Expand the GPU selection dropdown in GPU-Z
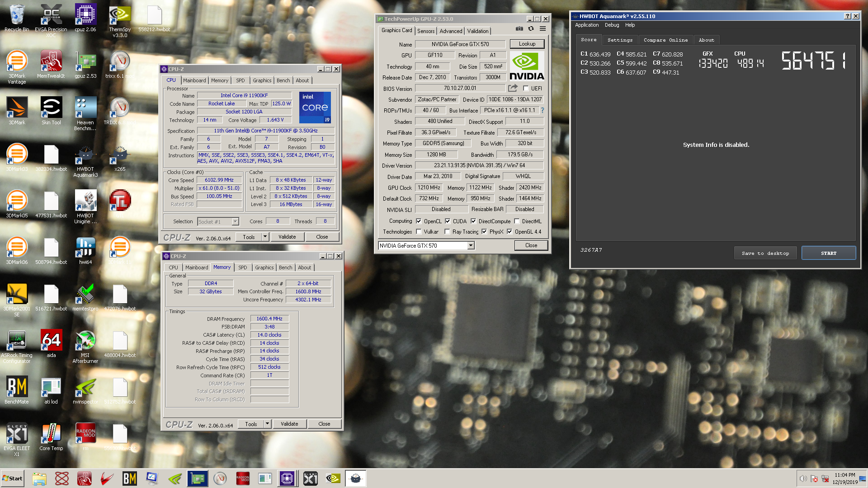Screen dimensions: 868x488 (x=471, y=245)
